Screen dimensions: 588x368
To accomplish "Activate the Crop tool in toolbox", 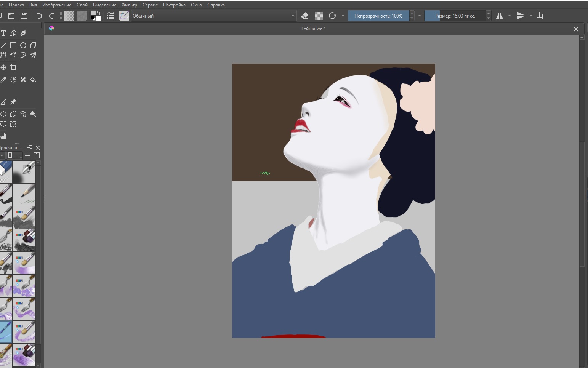I will coord(13,67).
